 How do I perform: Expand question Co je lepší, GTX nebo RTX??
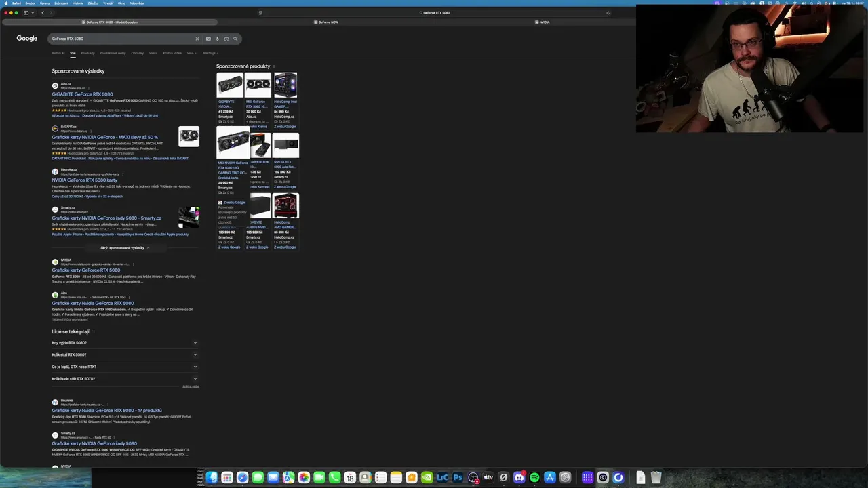(x=125, y=367)
